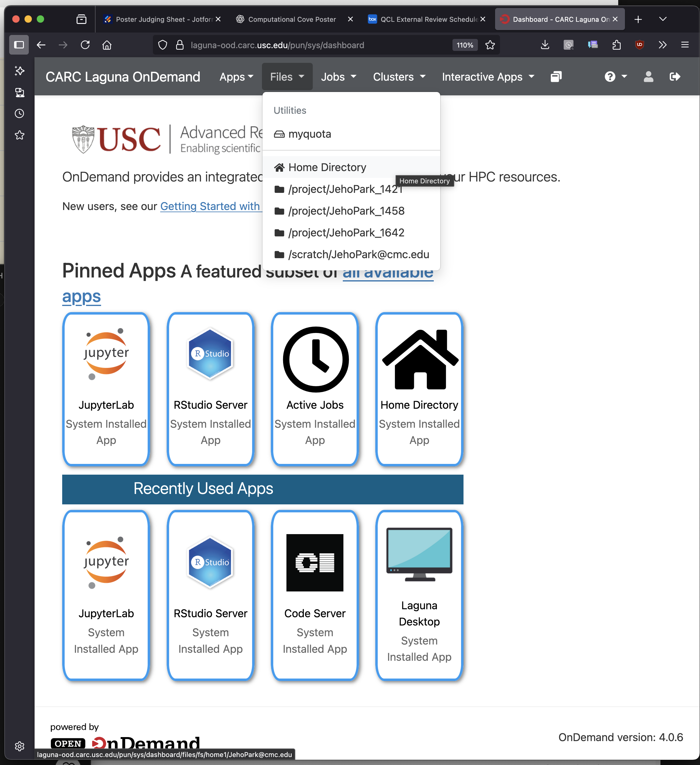Launch Active Jobs clock icon
The image size is (700, 765).
(315, 359)
